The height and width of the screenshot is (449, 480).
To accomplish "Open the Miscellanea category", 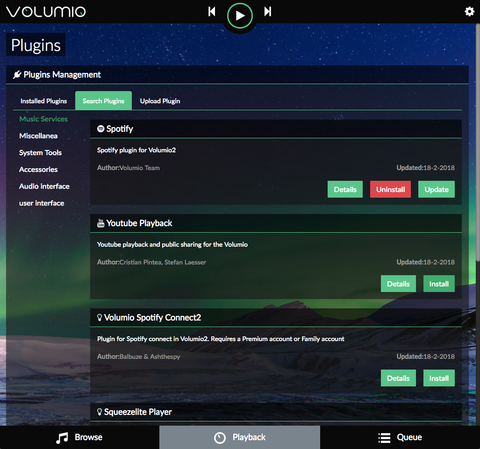I will click(38, 136).
